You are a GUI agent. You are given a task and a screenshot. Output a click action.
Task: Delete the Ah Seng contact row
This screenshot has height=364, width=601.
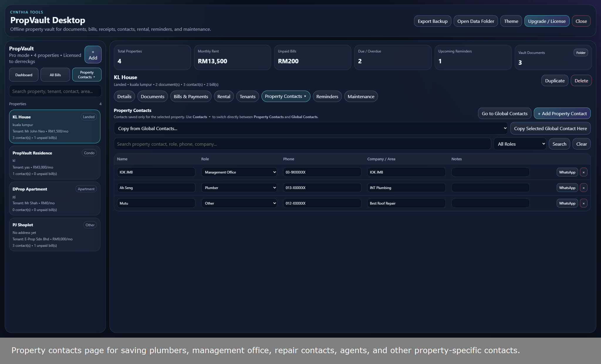[583, 188]
